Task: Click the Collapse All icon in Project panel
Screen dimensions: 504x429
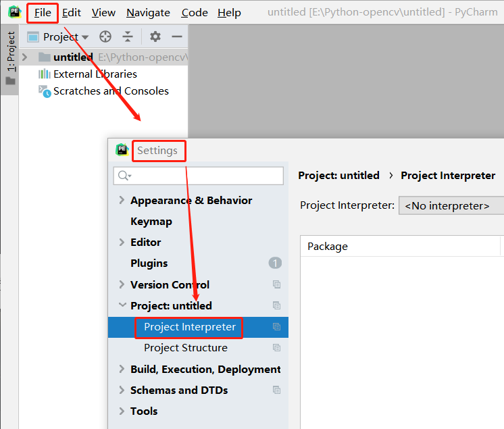Action: click(x=128, y=37)
